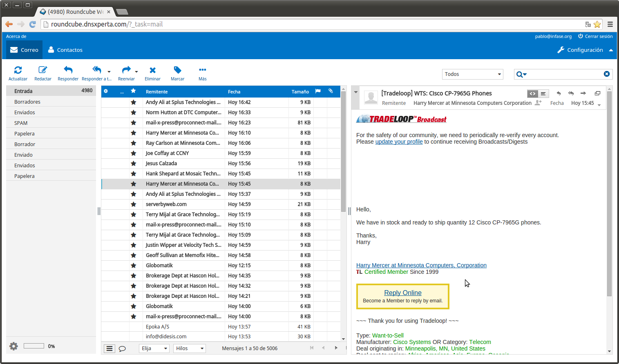Open the Hilos threads dropdown
The height and width of the screenshot is (364, 619).
[x=190, y=348]
